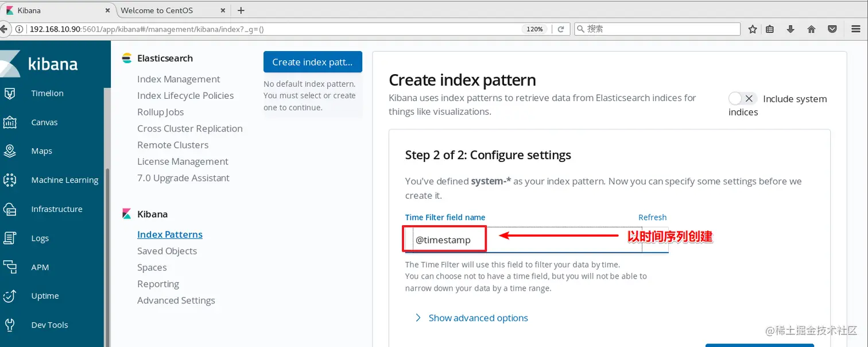Open the Uptime sidebar icon

(10, 296)
